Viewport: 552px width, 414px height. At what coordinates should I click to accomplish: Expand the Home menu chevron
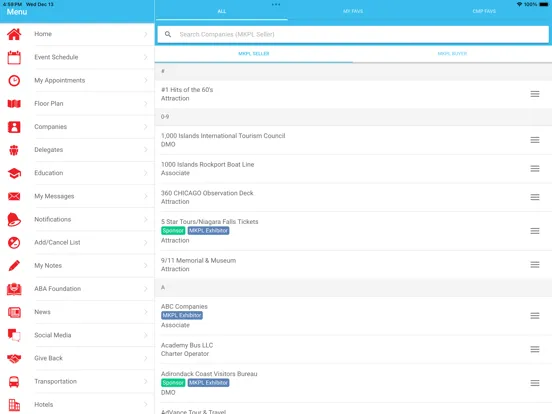[146, 34]
